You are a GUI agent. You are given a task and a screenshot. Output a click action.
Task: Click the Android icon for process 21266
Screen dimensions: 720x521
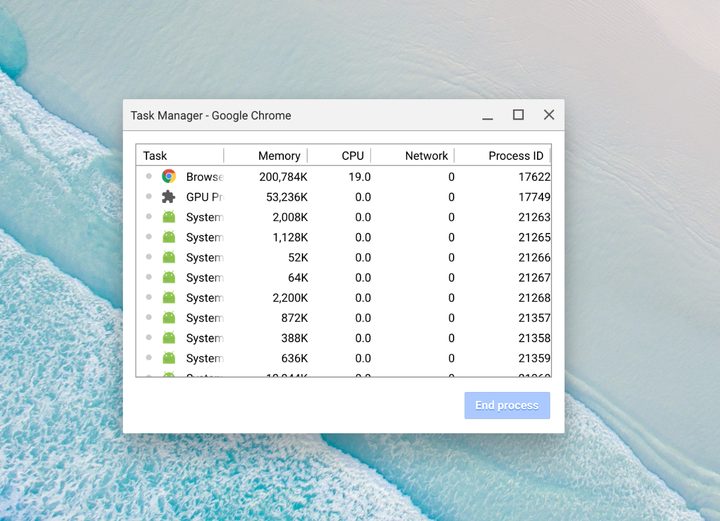[x=169, y=257]
